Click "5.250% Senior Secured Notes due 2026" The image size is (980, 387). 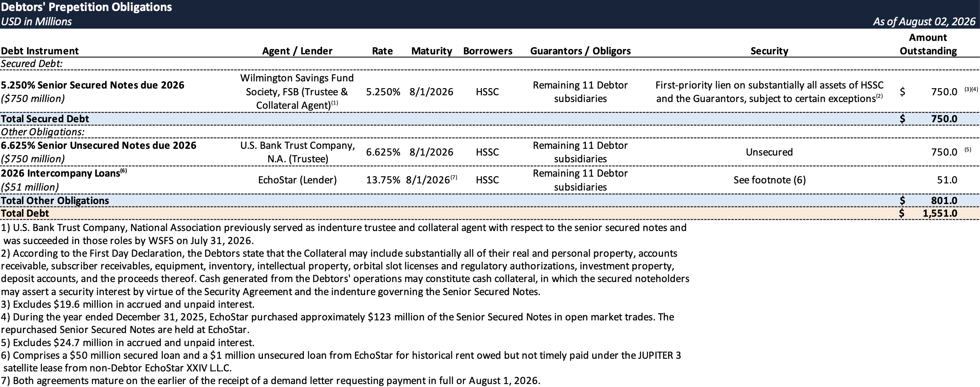pyautogui.click(x=92, y=85)
